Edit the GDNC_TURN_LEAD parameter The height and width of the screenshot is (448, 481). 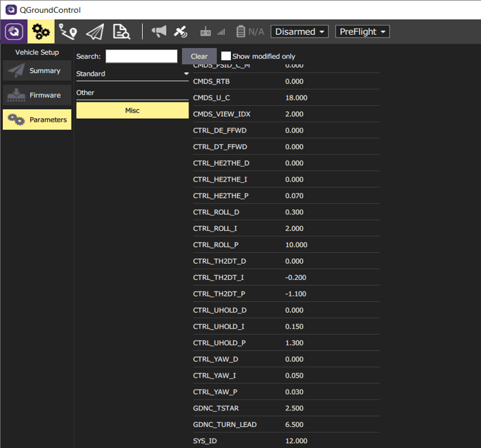click(x=286, y=425)
